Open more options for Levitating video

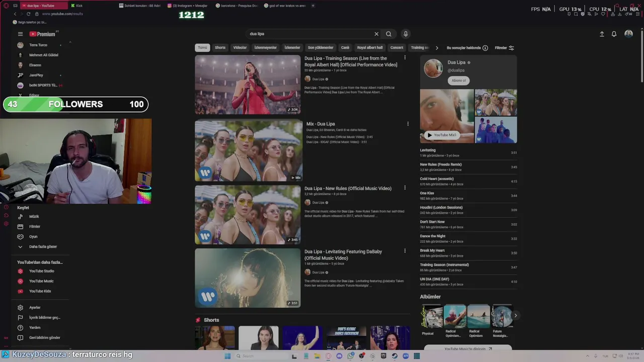pyautogui.click(x=405, y=251)
